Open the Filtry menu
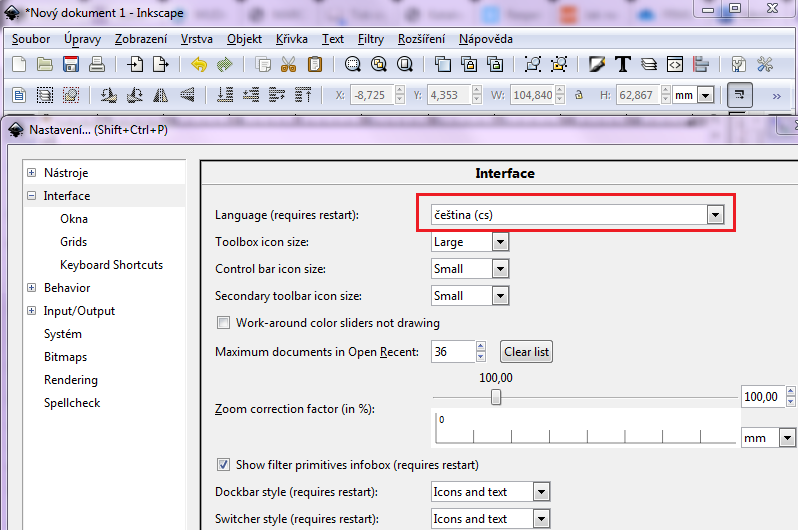 click(x=370, y=39)
